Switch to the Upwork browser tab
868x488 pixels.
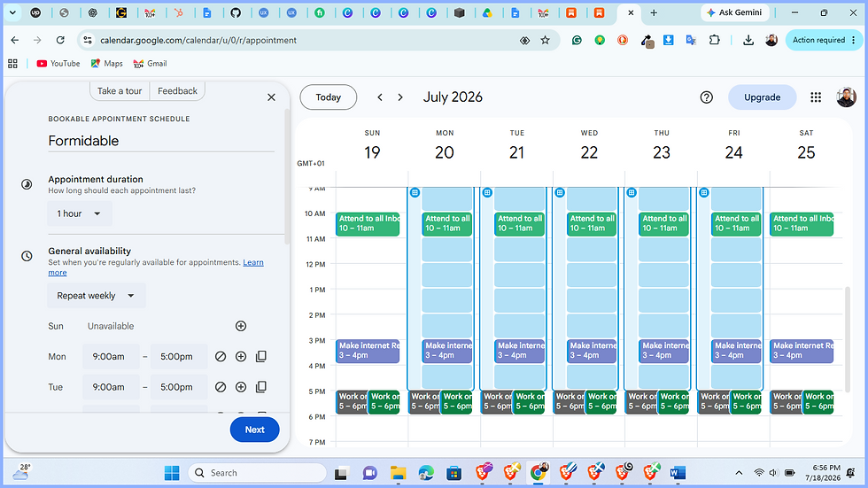pyautogui.click(x=36, y=12)
